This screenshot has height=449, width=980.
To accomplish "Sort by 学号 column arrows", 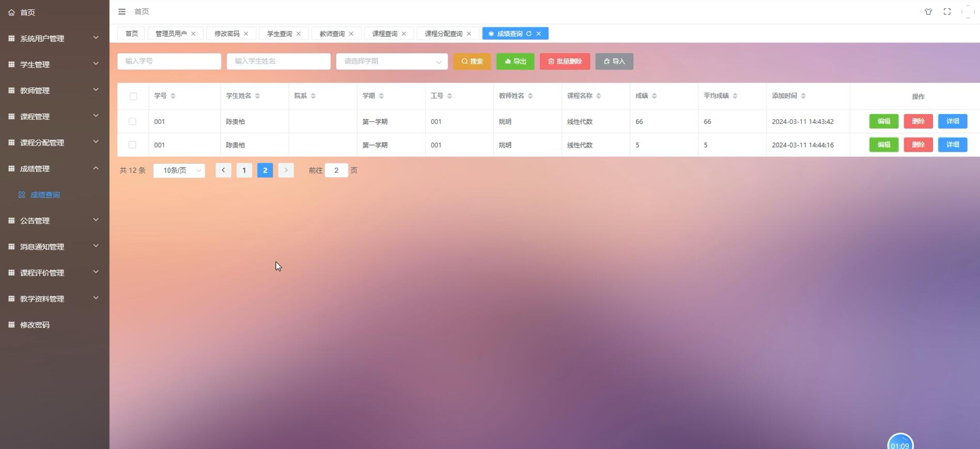I will coord(173,96).
